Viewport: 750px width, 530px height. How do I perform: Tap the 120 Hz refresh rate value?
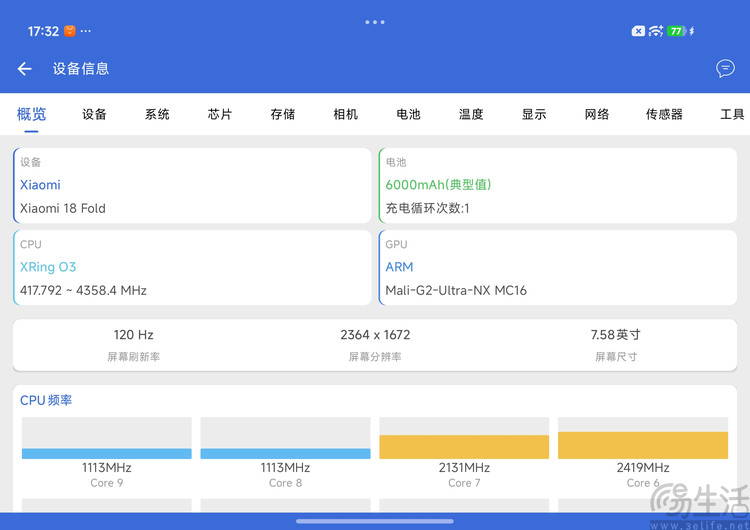[133, 335]
